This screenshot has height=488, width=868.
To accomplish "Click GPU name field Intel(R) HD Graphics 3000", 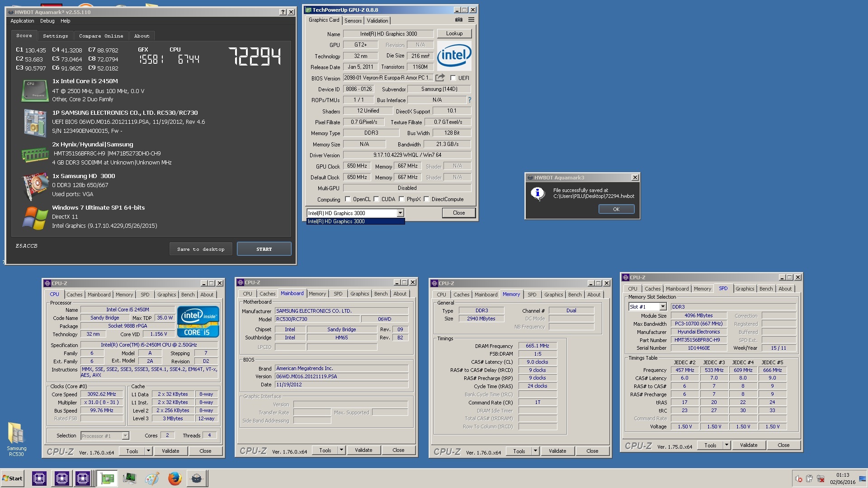I will coord(388,34).
